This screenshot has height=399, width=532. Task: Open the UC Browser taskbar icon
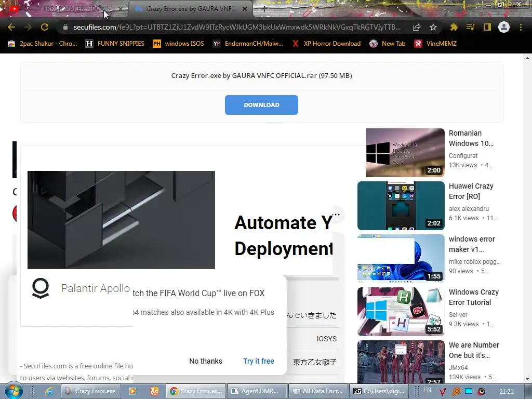pyautogui.click(x=154, y=391)
